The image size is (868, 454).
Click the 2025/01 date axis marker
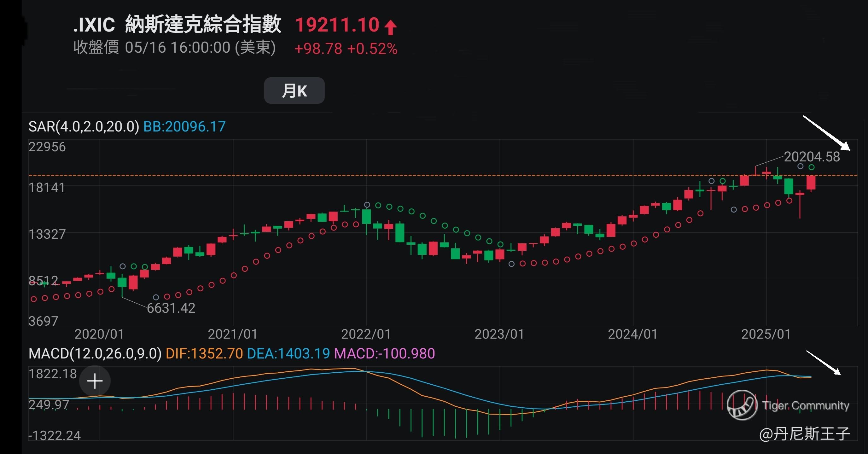(766, 334)
